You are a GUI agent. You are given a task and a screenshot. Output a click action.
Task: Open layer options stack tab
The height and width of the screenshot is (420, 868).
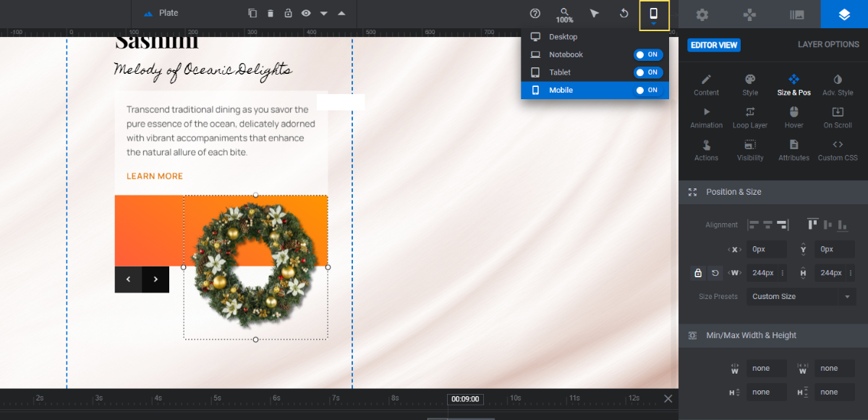(x=844, y=14)
